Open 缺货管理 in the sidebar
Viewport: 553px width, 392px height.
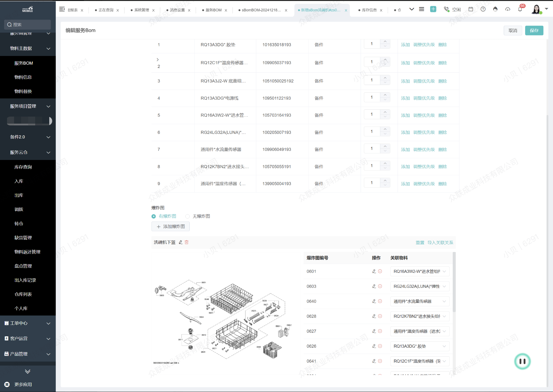23,238
